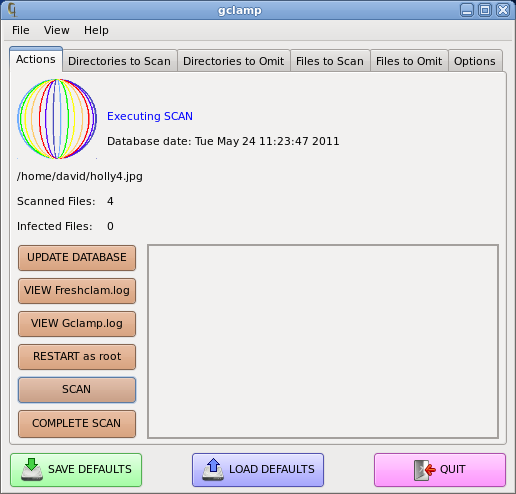The width and height of the screenshot is (516, 494).
Task: Click the QUIT button
Action: (x=440, y=470)
